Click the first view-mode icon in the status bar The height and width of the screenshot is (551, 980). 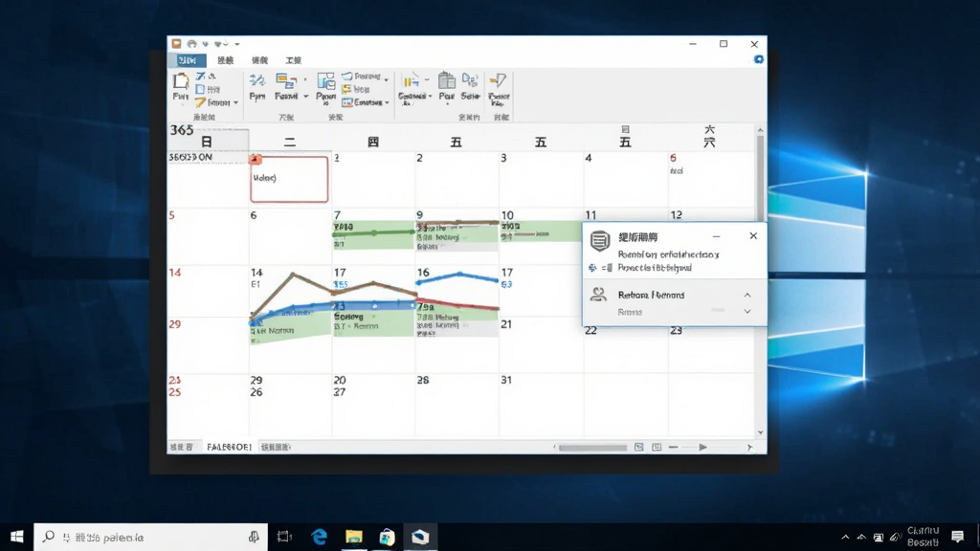pyautogui.click(x=638, y=448)
